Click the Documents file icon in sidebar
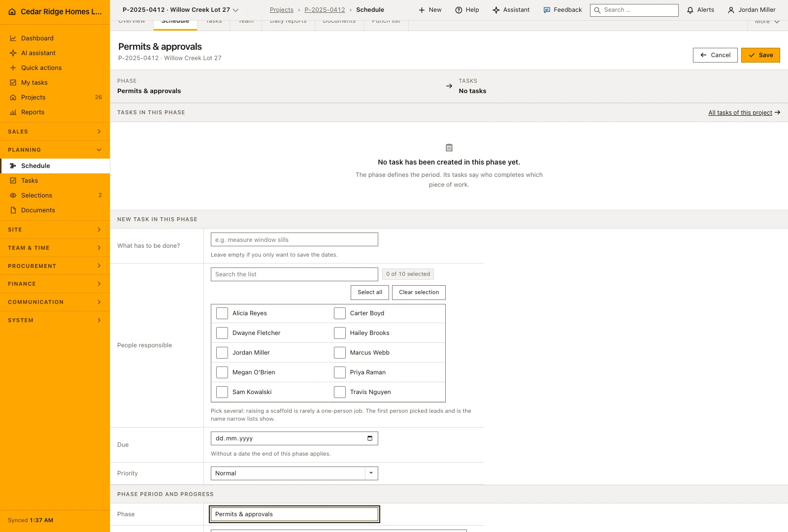The image size is (788, 532). coord(13,210)
